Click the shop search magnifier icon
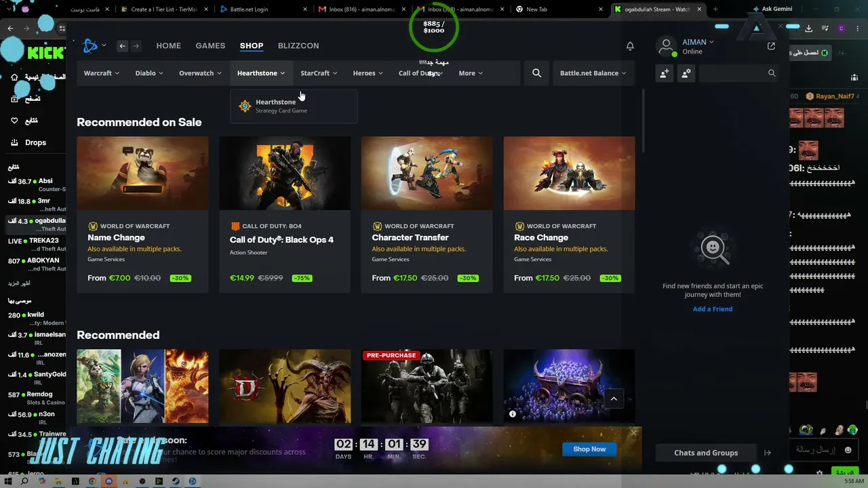 click(x=536, y=73)
